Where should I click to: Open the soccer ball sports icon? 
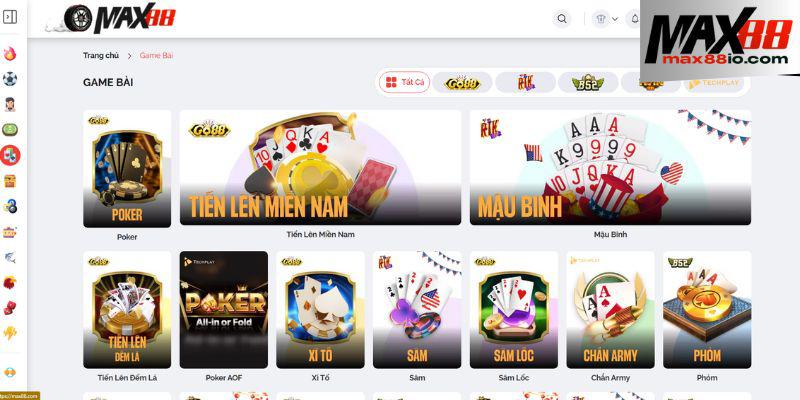click(x=10, y=79)
